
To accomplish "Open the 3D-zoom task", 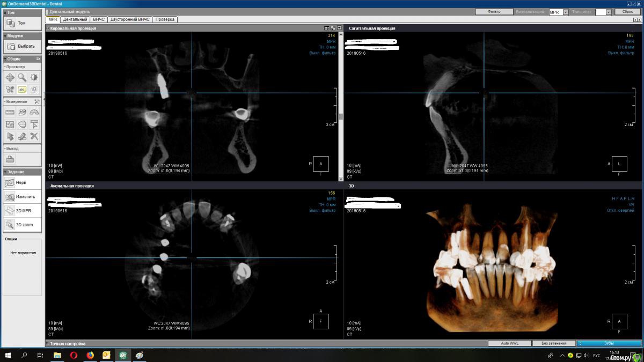I will [x=21, y=225].
